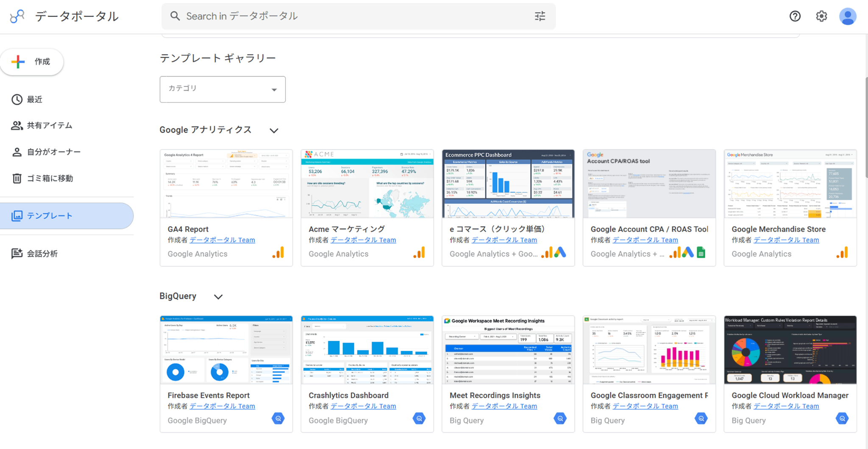868x449 pixels.
Task: Open the GA4 Report template thumbnail
Action: coord(226,184)
